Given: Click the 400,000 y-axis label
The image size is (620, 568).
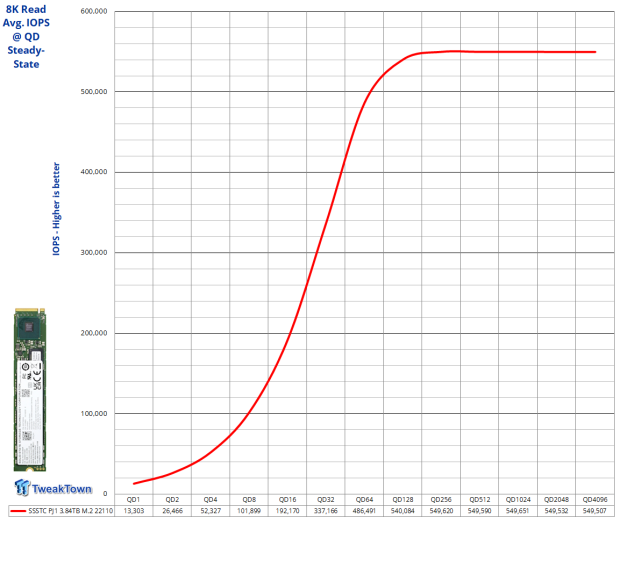Looking at the screenshot, I should (94, 172).
